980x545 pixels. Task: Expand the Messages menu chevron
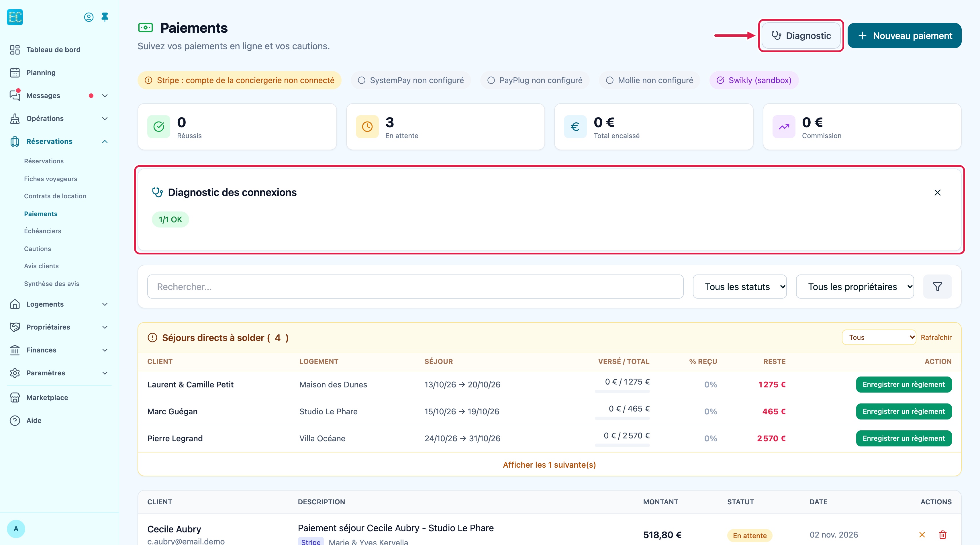coord(105,95)
